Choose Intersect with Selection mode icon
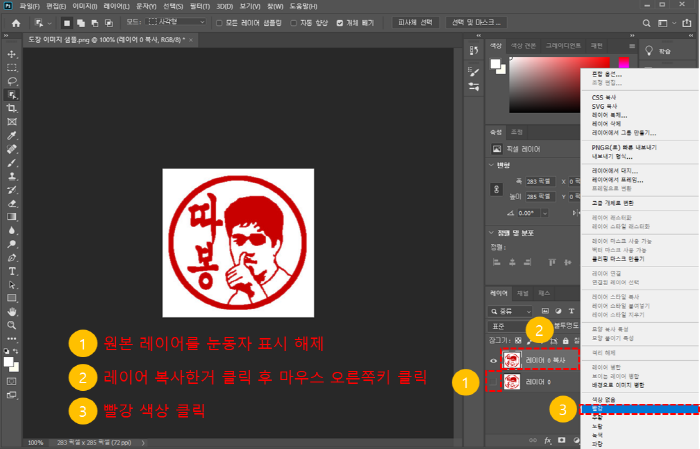 pyautogui.click(x=108, y=23)
